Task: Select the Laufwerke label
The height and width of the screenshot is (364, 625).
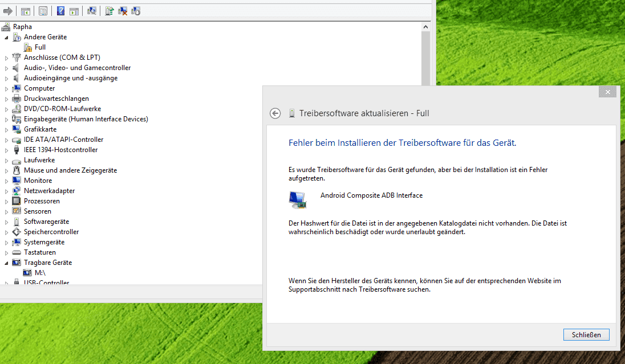Action: click(x=39, y=160)
